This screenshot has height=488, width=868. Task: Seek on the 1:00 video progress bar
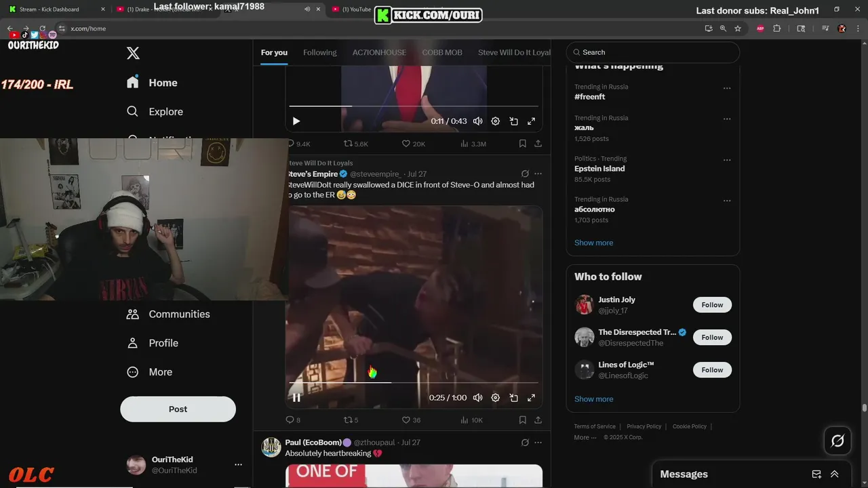click(x=414, y=382)
